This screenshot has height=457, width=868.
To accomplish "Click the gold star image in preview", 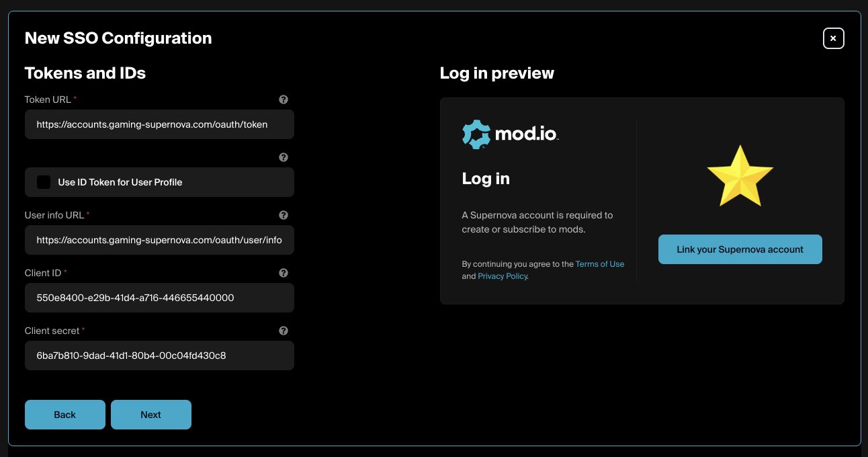I will click(x=740, y=176).
